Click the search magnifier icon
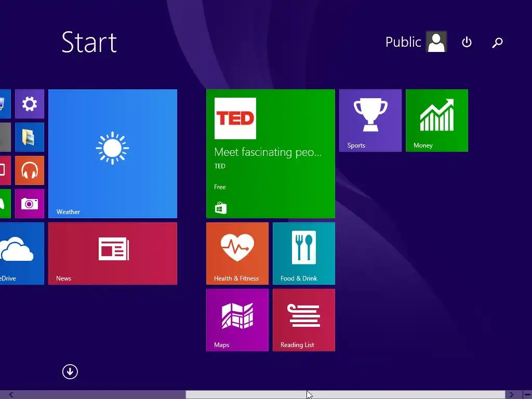This screenshot has height=399, width=532. [497, 43]
